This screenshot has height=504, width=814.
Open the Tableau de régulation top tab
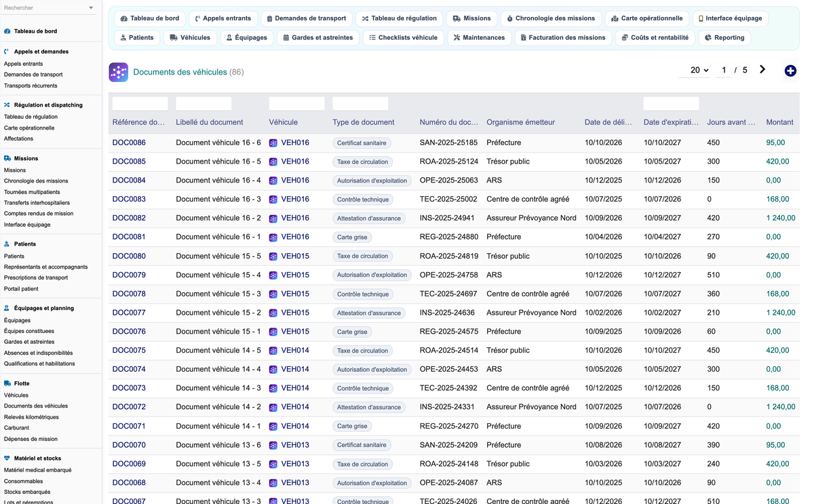tap(400, 18)
